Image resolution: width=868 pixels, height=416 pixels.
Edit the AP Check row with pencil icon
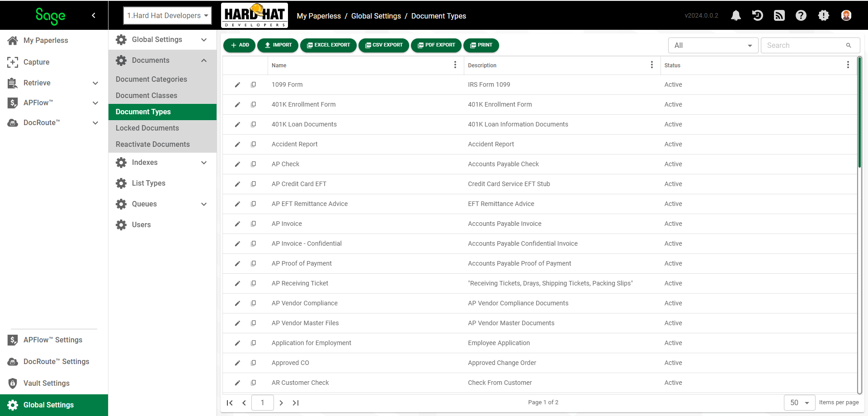237,164
